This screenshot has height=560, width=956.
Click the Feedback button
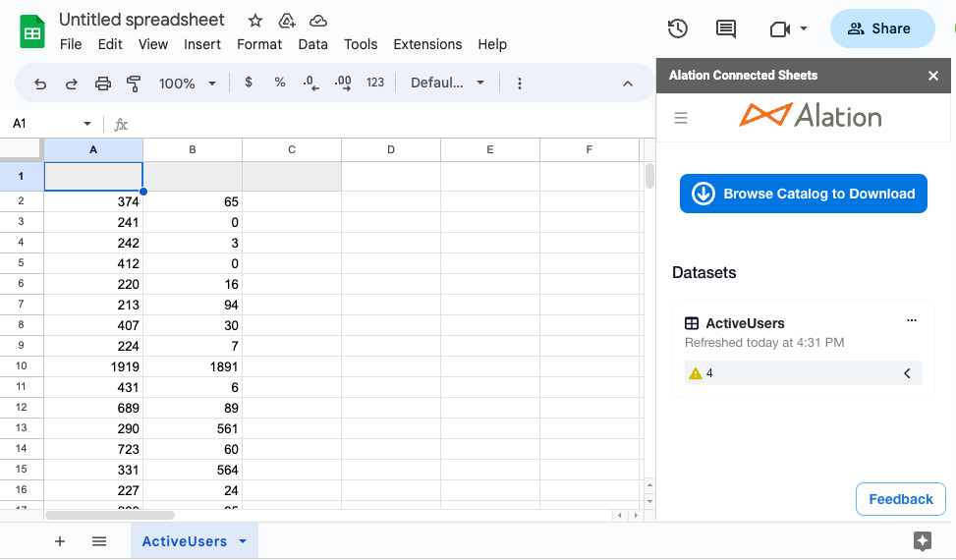(x=901, y=499)
